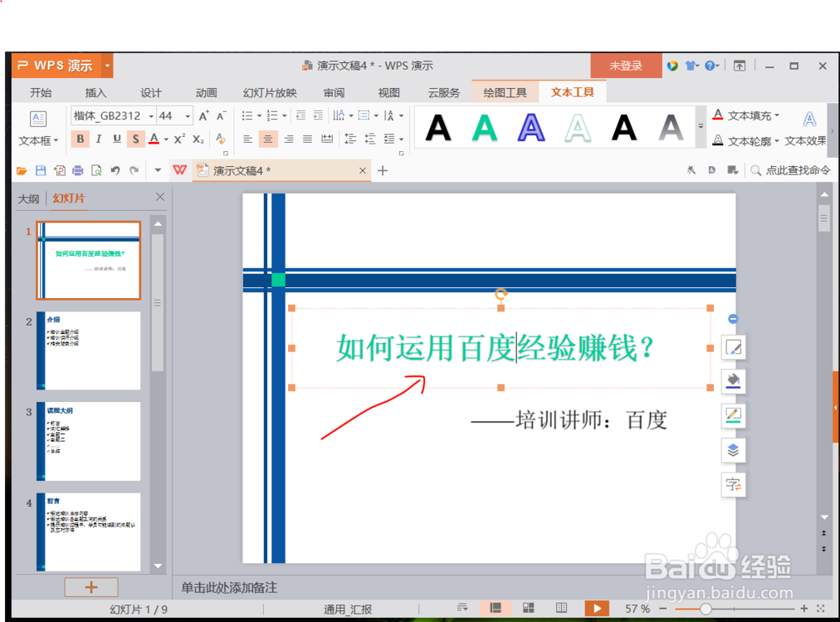Screen dimensions: 840x622
Task: Switch to the 插入 ribbon tab
Action: pyautogui.click(x=95, y=92)
